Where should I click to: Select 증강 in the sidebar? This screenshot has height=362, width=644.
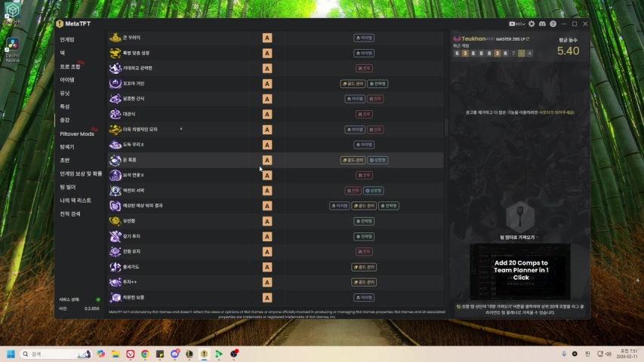[x=65, y=120]
